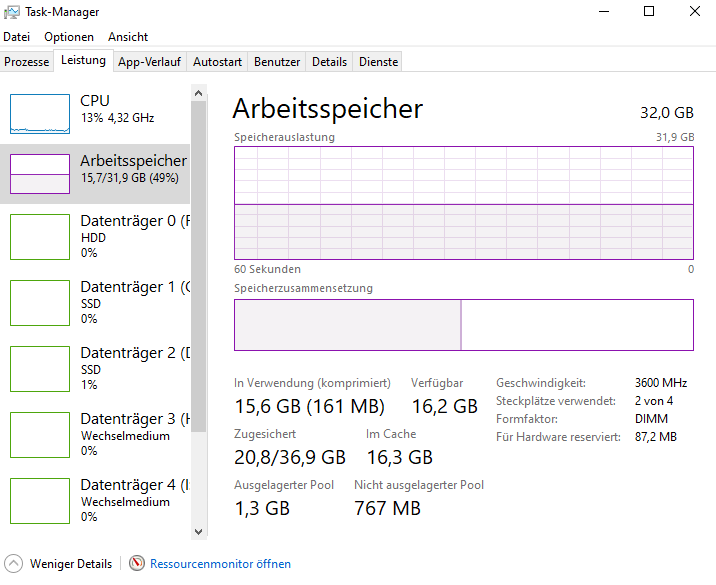Screen dimensions: 716x585
Task: Select Datenträger 0 HDD thumbnail
Action: tap(40, 236)
